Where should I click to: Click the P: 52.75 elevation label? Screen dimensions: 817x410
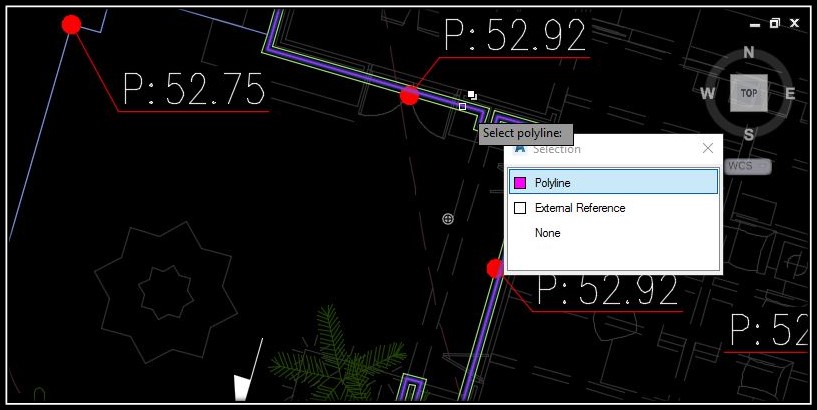pyautogui.click(x=194, y=89)
